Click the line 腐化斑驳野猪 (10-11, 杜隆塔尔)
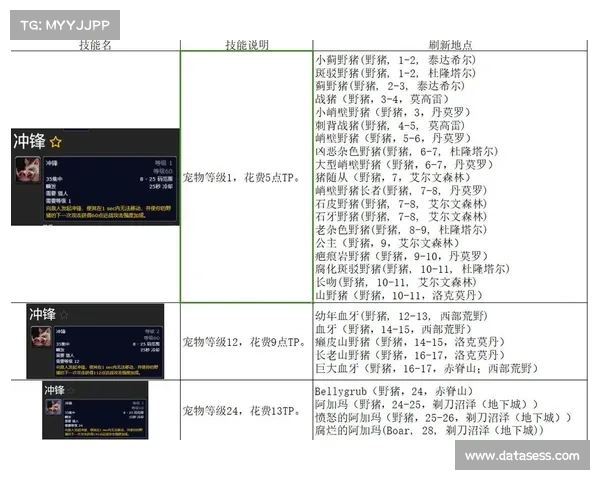 pyautogui.click(x=412, y=269)
